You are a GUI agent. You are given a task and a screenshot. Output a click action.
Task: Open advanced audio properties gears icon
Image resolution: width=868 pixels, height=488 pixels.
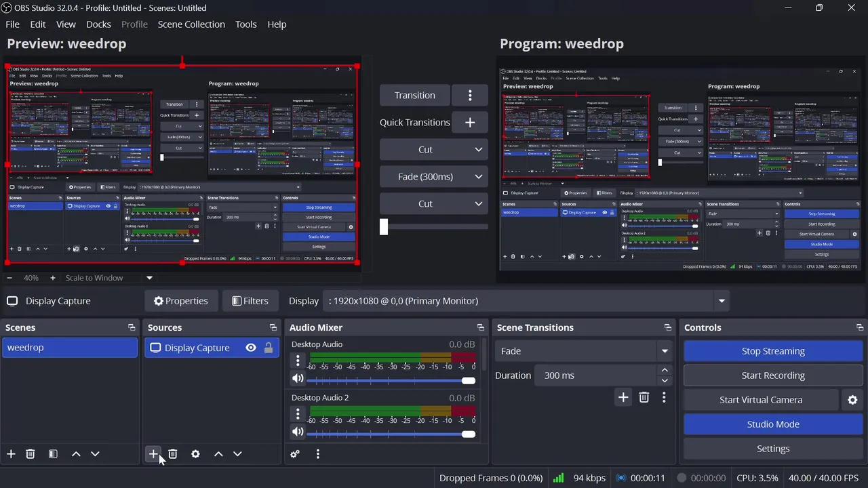tap(295, 453)
